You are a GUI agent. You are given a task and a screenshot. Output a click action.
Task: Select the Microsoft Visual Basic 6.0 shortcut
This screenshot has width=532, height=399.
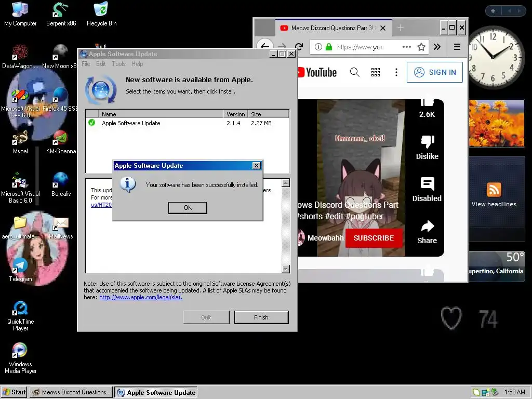coord(20,188)
